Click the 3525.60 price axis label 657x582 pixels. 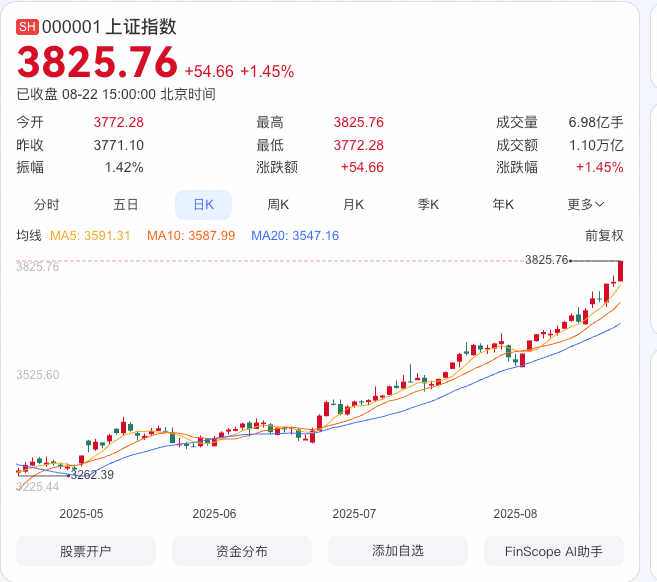38,375
